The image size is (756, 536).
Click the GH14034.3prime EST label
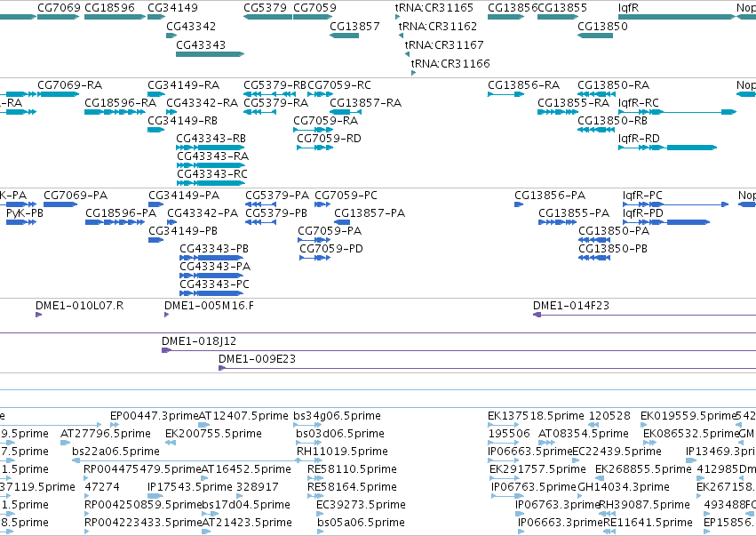tap(624, 487)
